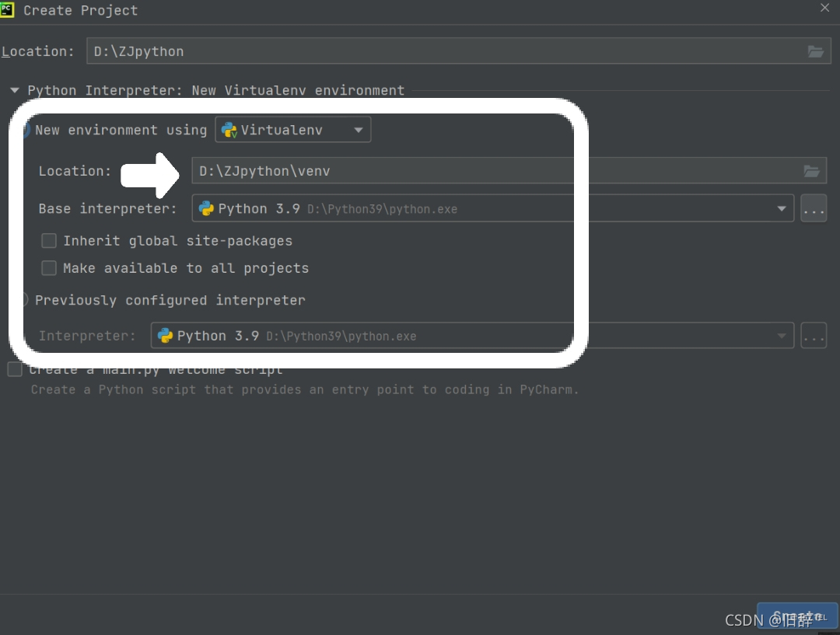
Task: Enable Make available to all projects
Action: (x=49, y=267)
